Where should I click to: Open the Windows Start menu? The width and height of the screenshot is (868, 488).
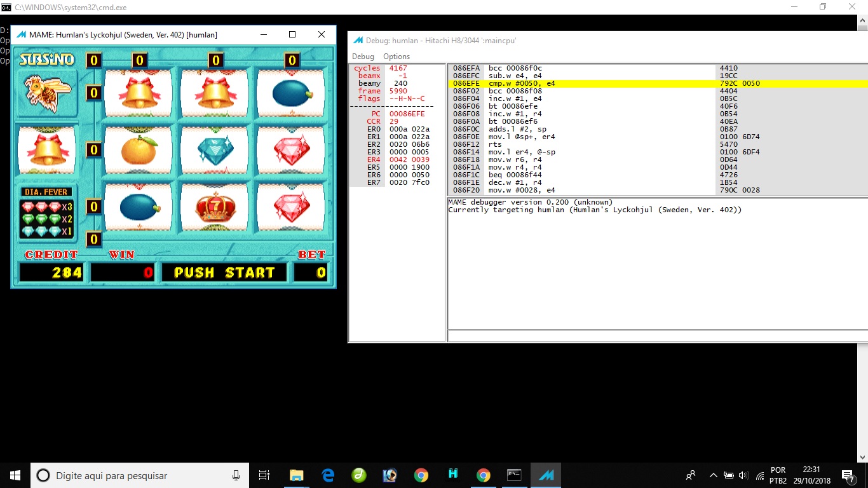[15, 475]
